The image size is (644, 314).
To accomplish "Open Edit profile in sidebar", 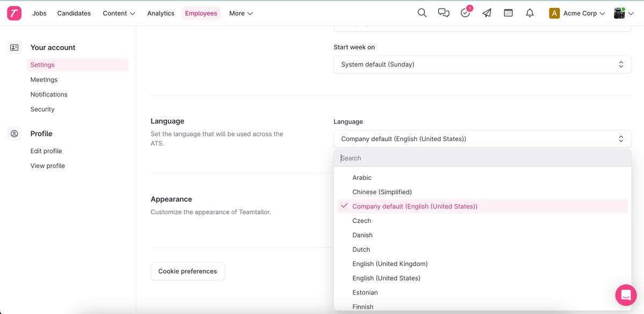I will pos(46,151).
